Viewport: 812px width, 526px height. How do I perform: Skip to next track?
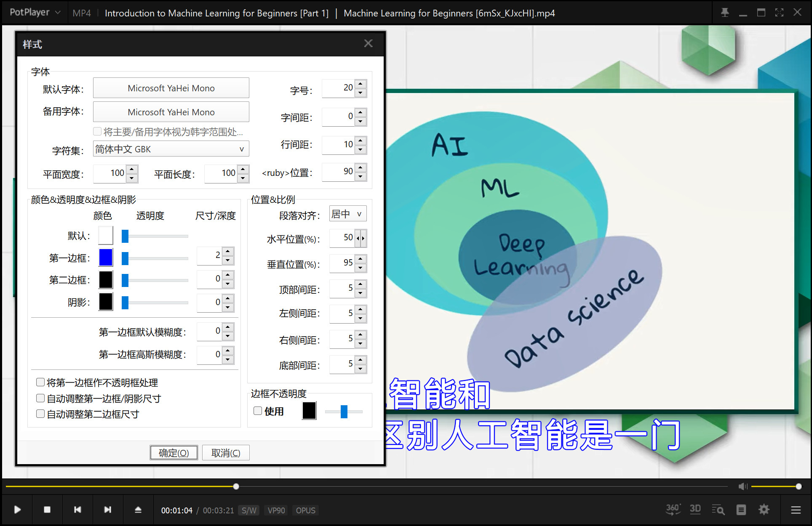[x=108, y=510]
